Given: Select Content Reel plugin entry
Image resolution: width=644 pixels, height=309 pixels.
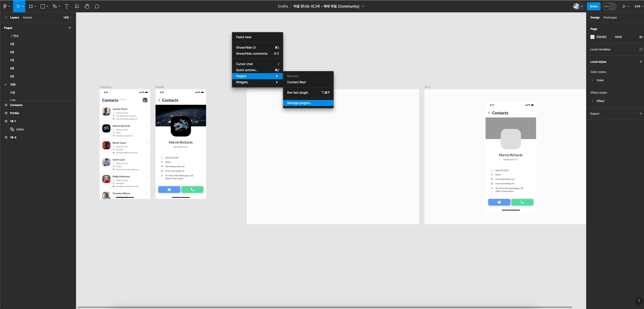Looking at the screenshot, I should 296,82.
